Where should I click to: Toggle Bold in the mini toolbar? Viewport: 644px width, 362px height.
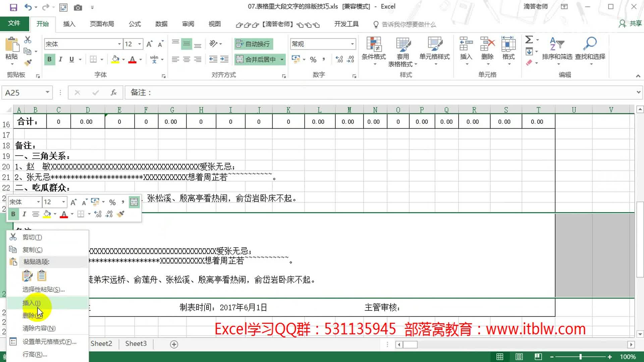point(13,214)
